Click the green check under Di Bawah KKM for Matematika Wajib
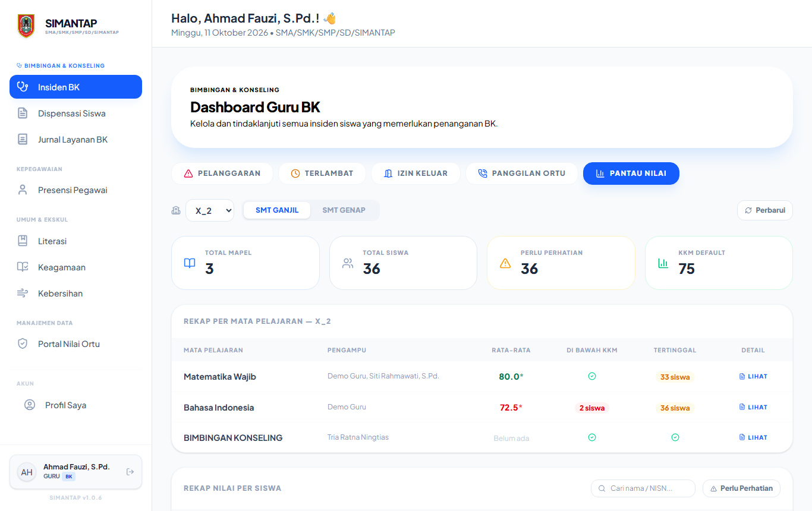The image size is (812, 511). [x=592, y=376]
